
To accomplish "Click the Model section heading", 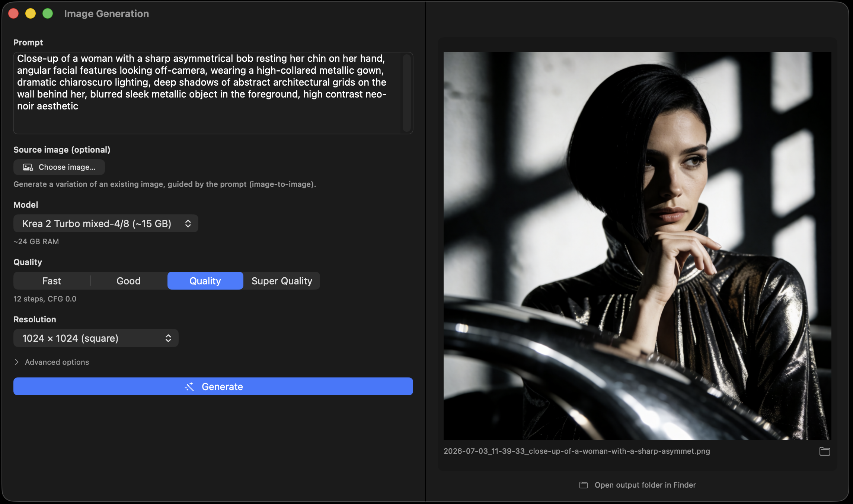I will [x=26, y=205].
